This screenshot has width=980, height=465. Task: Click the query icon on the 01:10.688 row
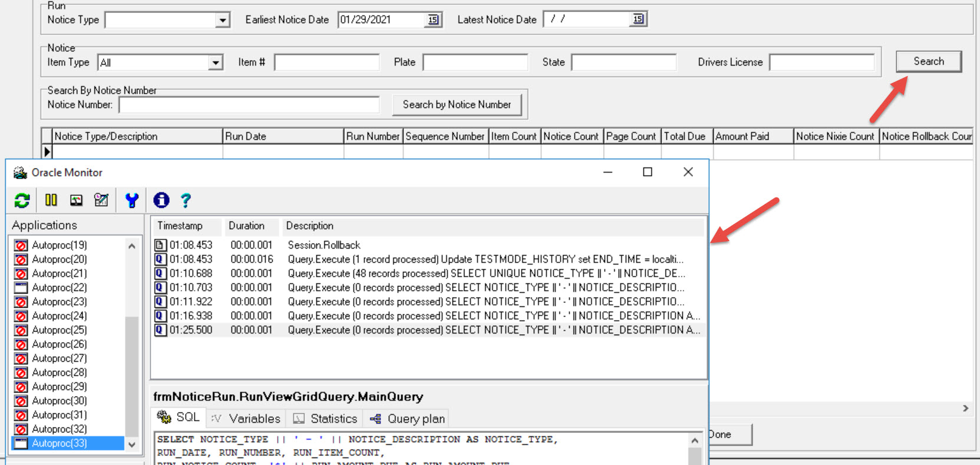point(160,273)
